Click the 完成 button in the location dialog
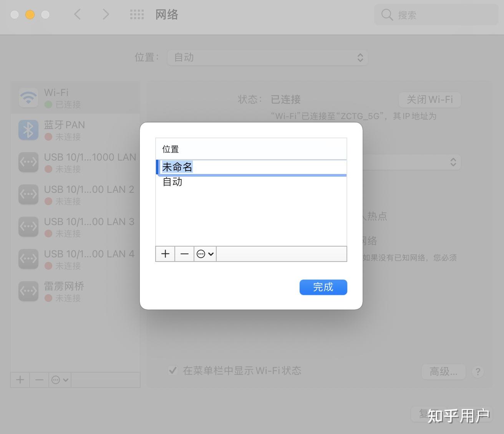This screenshot has width=504, height=434. click(x=323, y=287)
